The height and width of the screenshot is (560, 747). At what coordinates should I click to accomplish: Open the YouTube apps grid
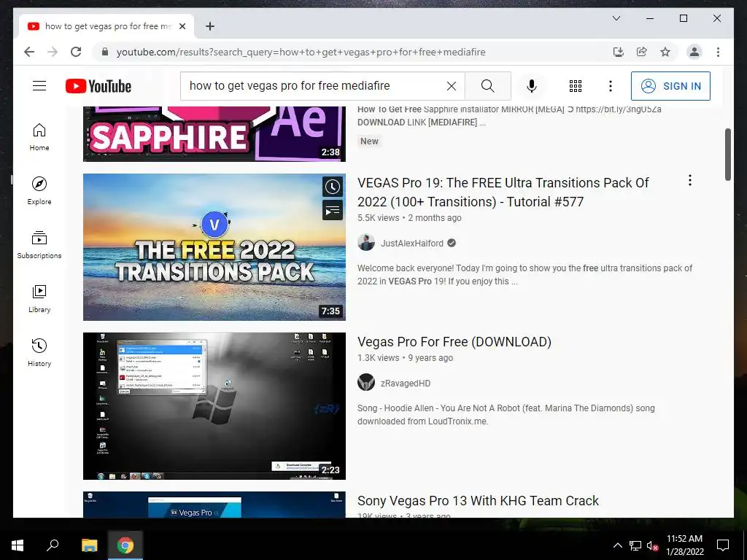[x=576, y=86]
